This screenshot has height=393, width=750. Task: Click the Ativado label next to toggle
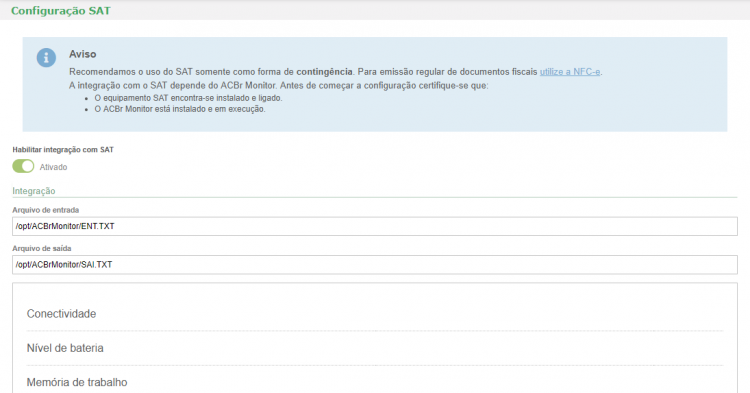click(53, 167)
